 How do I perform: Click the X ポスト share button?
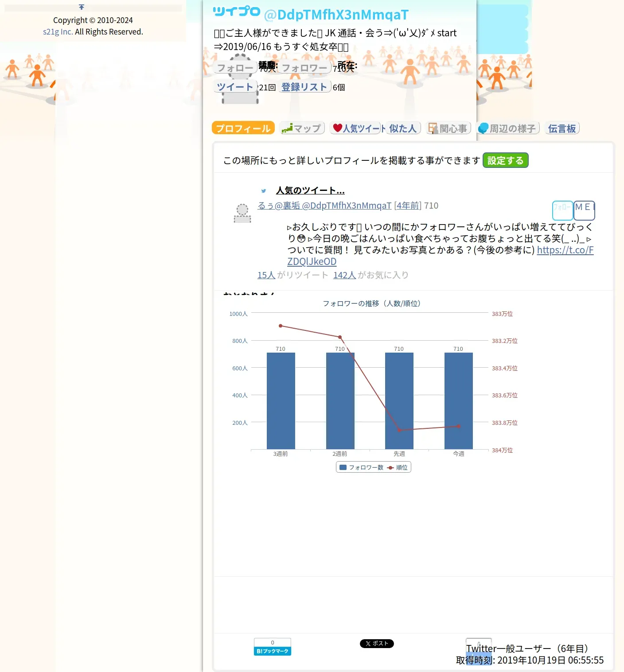(377, 644)
